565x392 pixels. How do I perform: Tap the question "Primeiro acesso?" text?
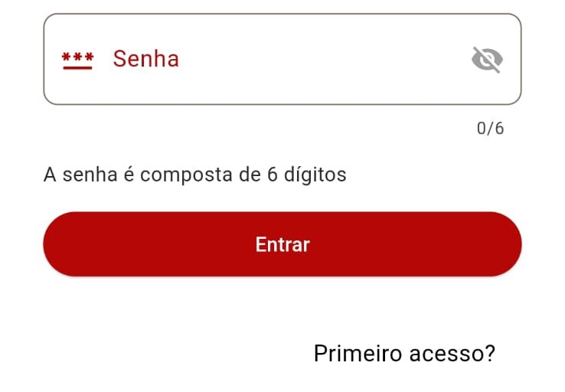(404, 353)
